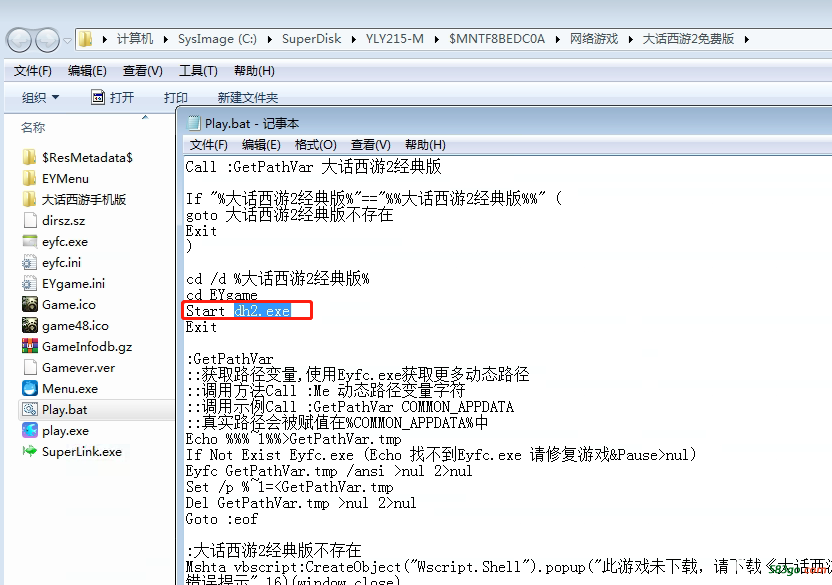Screen dimensions: 832x585
Task: Open the recent locations dropdown arrow
Action: coord(67,40)
